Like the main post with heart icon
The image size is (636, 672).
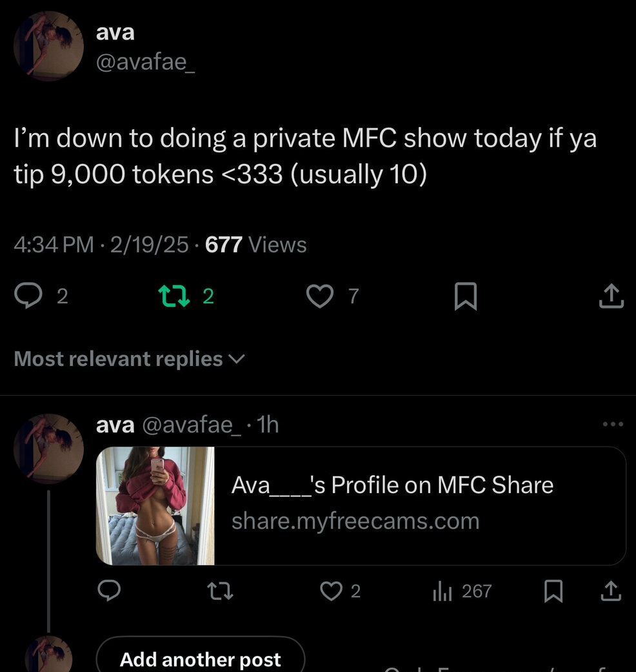point(320,297)
